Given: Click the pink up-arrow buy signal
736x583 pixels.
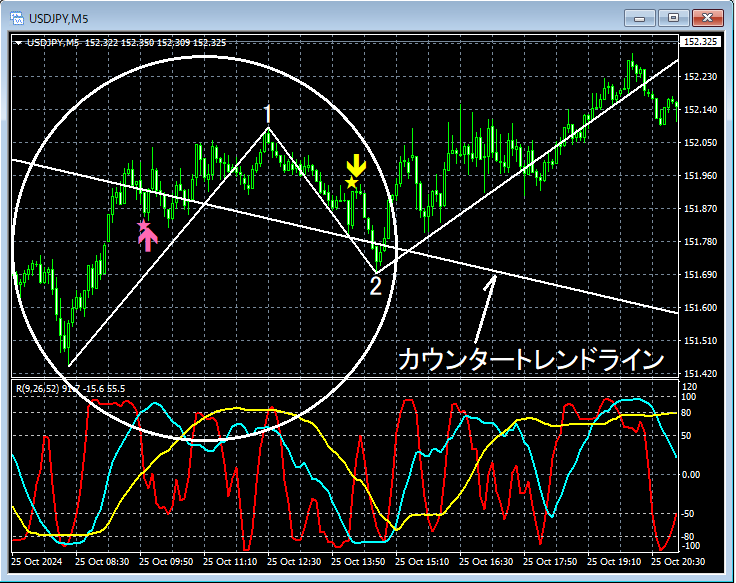Looking at the screenshot, I should (148, 240).
